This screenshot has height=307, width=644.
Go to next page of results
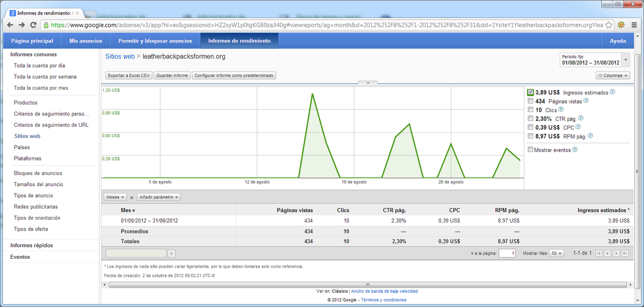(x=616, y=253)
